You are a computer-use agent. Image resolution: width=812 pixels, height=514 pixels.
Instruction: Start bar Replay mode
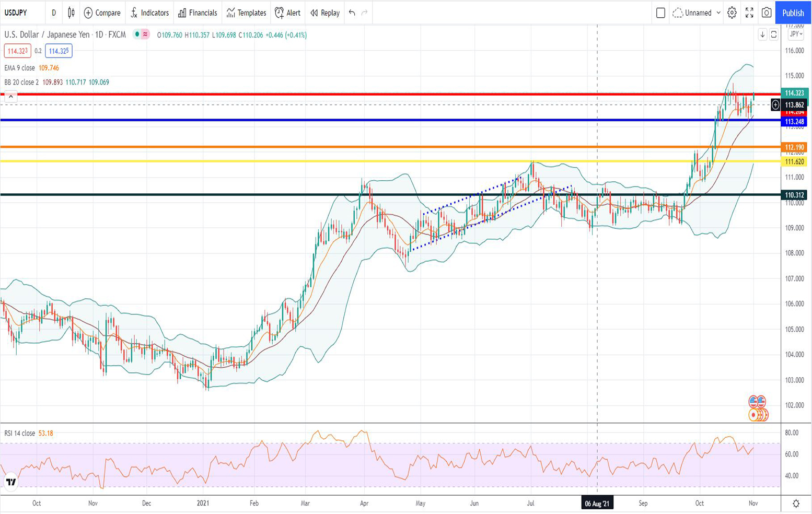(324, 13)
